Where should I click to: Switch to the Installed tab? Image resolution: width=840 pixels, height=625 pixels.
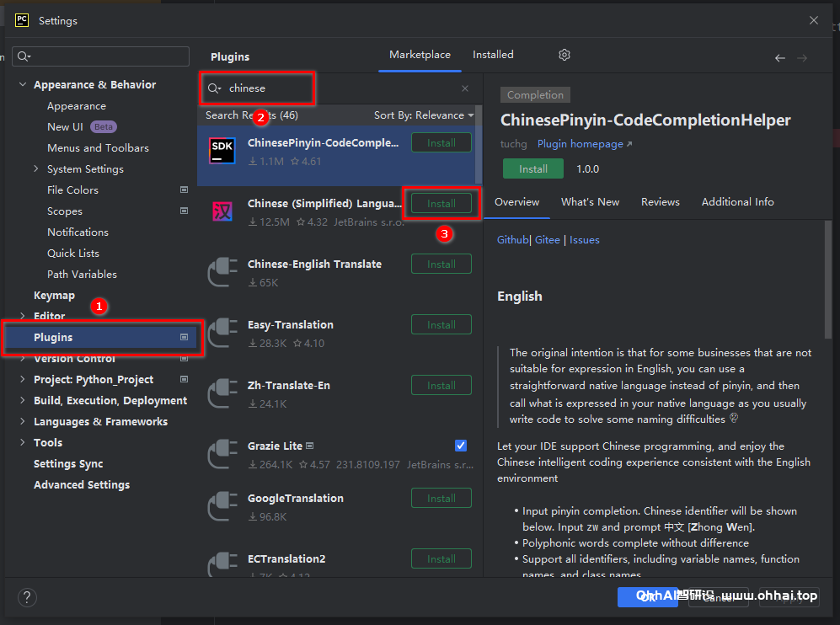[493, 55]
